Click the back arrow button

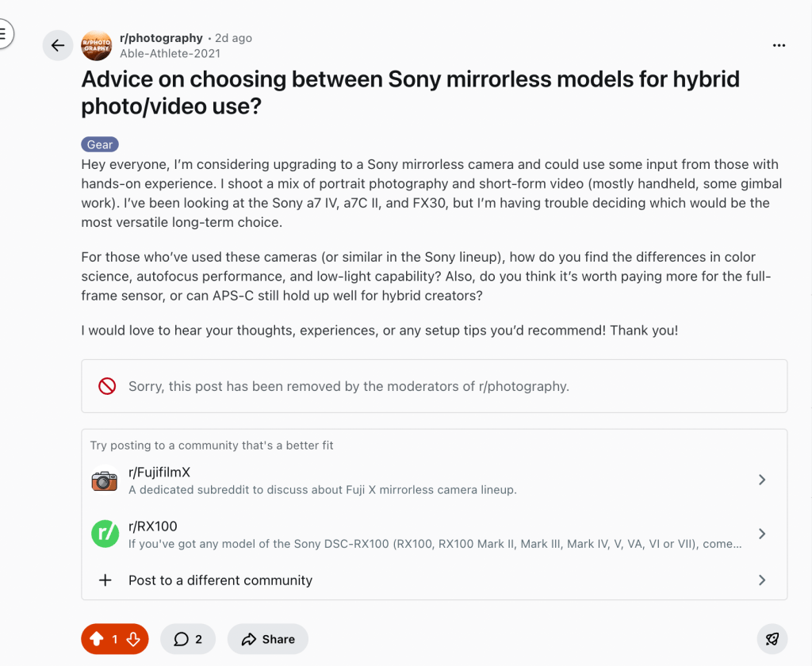tap(57, 45)
